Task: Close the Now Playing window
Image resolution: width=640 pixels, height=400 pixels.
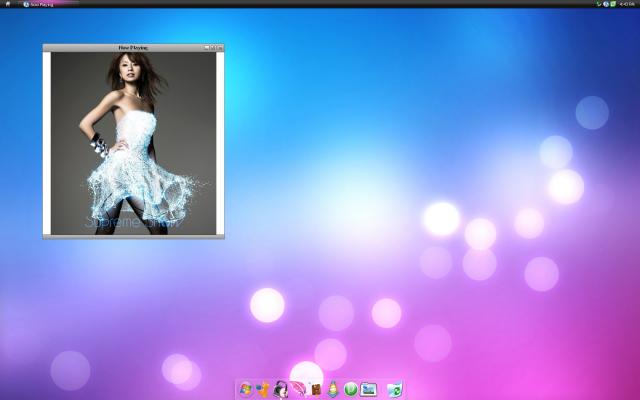Action: pos(220,48)
